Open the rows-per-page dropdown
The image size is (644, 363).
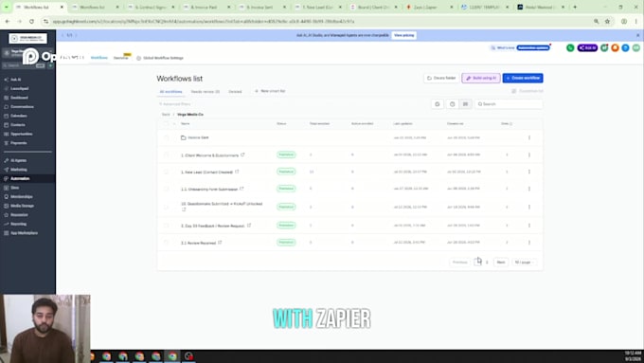(524, 262)
